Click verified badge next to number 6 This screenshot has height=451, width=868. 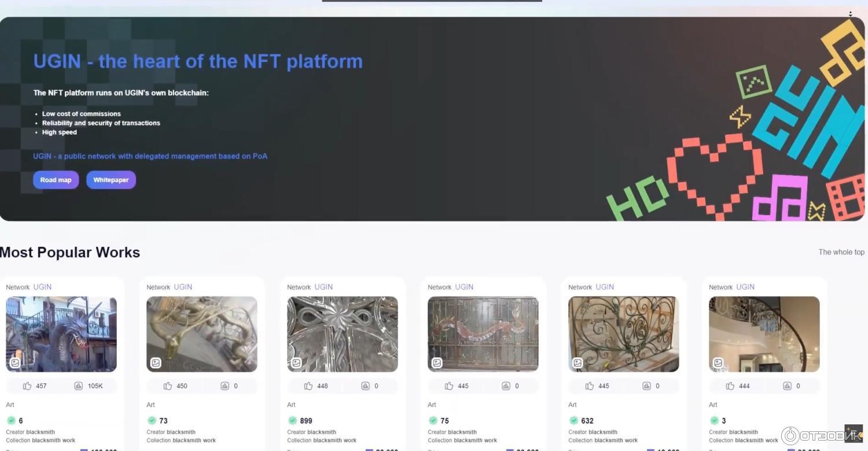(x=11, y=420)
